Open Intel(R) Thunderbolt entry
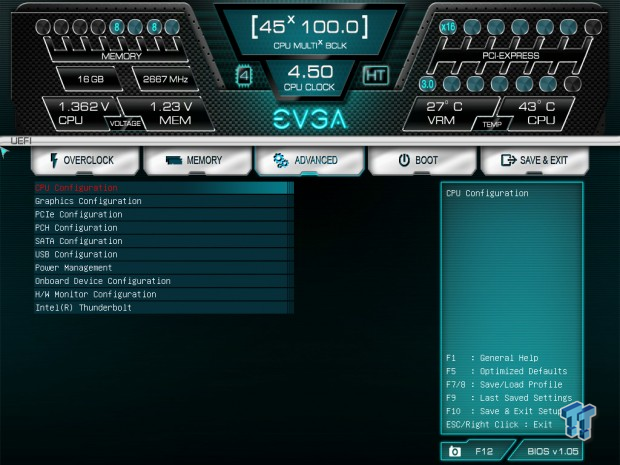Viewport: 620px width, 465px height. point(164,308)
